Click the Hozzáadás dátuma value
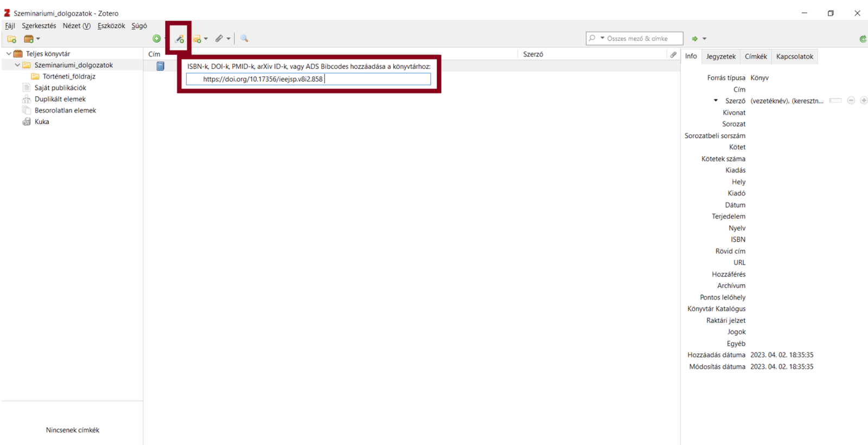The image size is (868, 445). (782, 355)
